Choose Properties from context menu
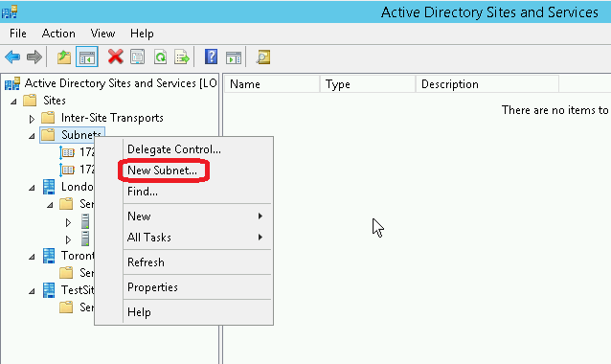The height and width of the screenshot is (364, 611). (x=198, y=287)
